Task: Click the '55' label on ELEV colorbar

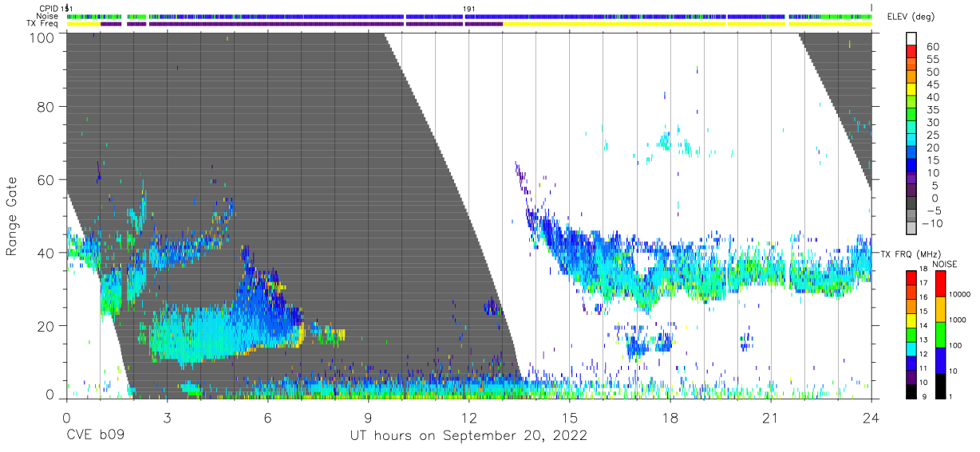Action: [933, 60]
